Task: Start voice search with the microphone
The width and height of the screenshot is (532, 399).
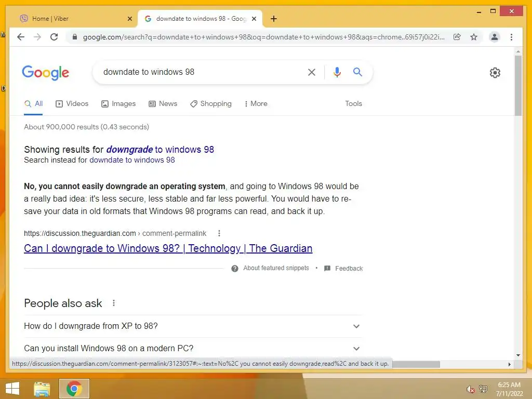Action: [x=337, y=72]
